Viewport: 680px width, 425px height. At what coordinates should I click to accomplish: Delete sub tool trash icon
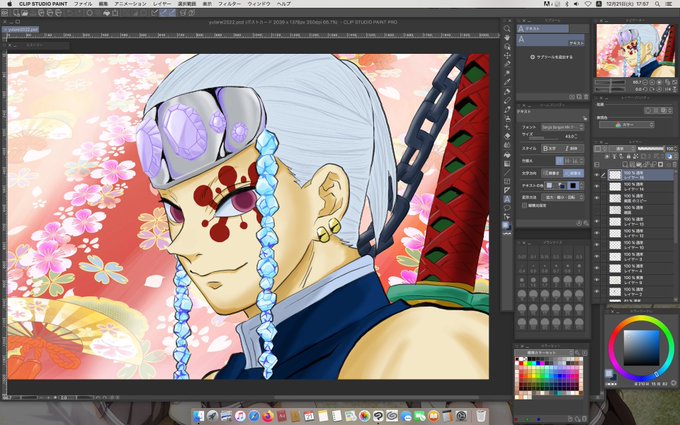coord(586,97)
